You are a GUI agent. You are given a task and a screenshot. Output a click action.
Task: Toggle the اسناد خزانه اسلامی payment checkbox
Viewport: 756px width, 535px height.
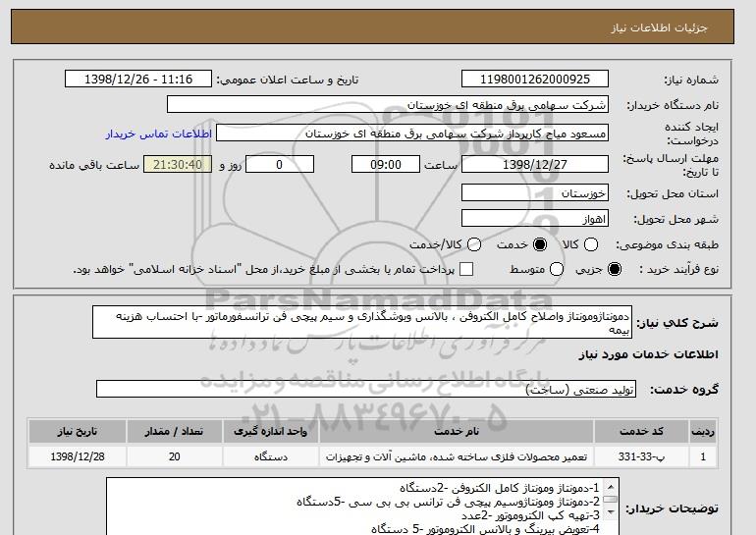(466, 269)
